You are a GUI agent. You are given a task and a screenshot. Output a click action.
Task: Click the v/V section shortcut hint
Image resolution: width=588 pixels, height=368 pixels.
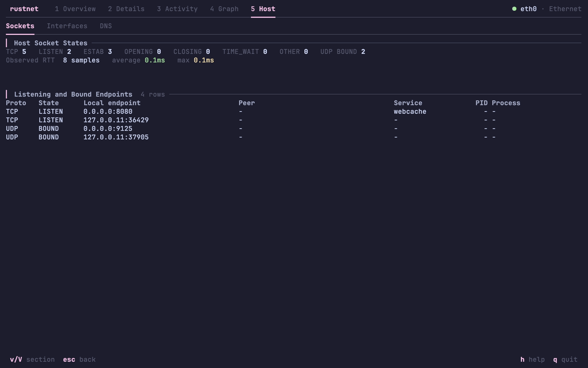coord(32,360)
